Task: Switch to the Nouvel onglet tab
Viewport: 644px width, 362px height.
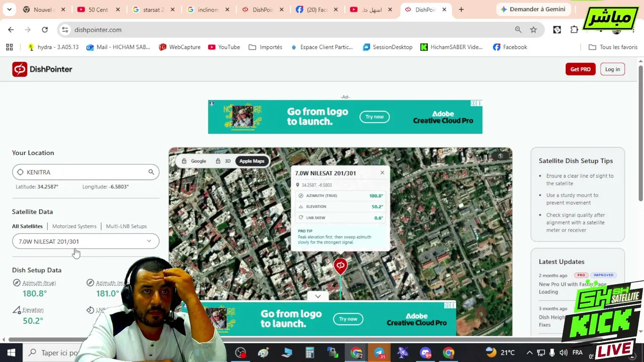Action: coord(43,10)
